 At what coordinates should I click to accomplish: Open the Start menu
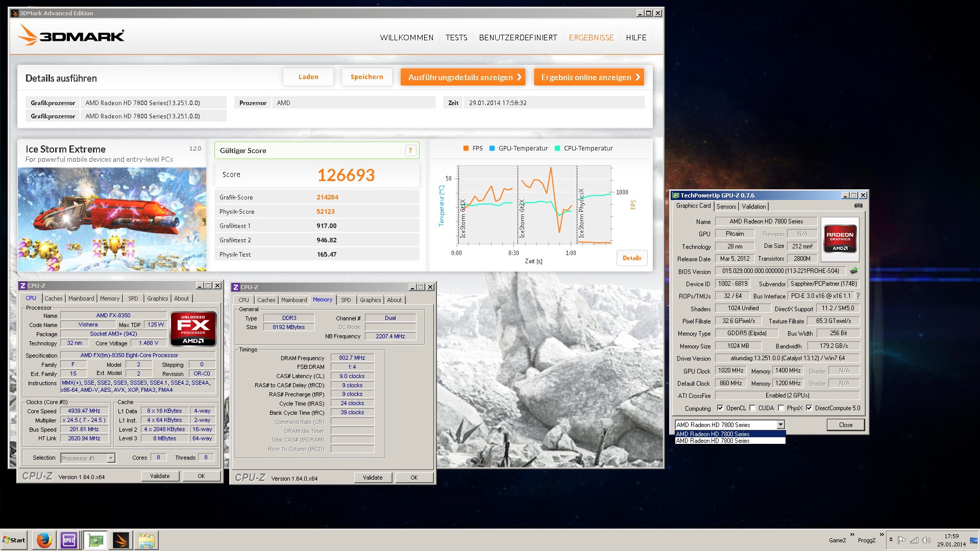tap(14, 540)
